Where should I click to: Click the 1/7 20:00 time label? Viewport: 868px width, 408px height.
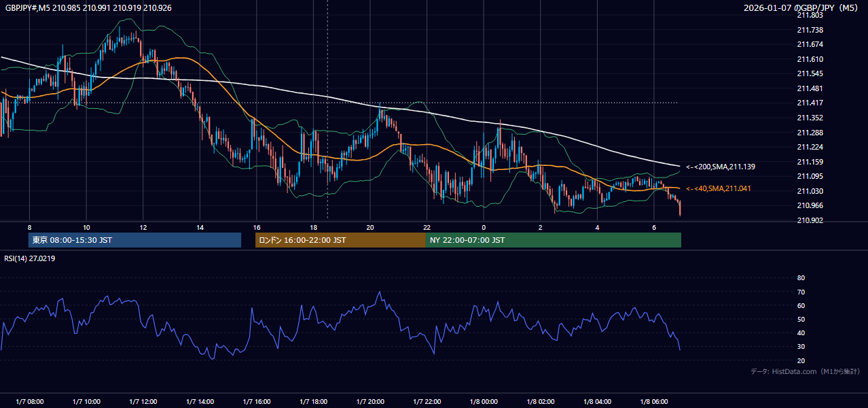(x=369, y=401)
